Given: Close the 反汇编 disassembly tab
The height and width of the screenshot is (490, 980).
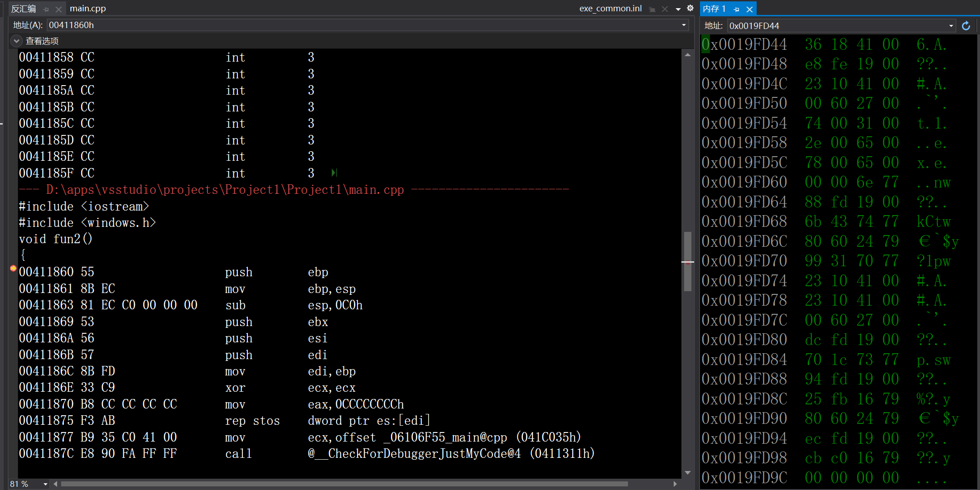Looking at the screenshot, I should [58, 9].
